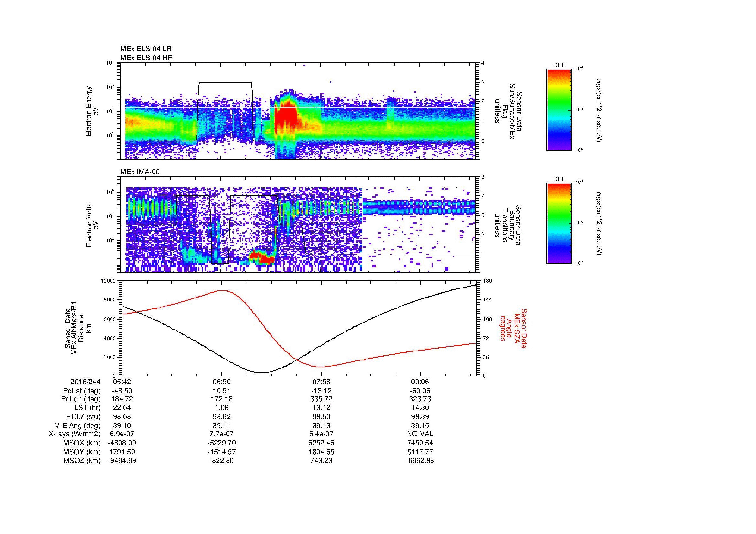Click the top DEF color bar
Screen dimensions: 756x534
click(559, 110)
